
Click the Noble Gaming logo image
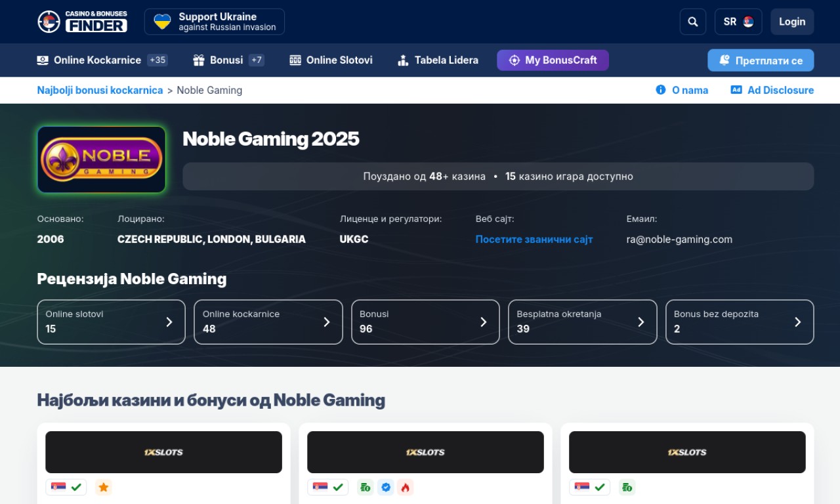pos(102,159)
